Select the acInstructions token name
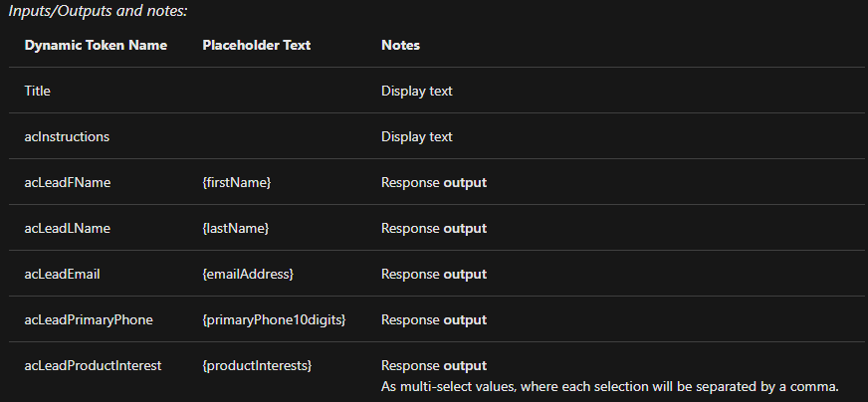Image resolution: width=868 pixels, height=402 pixels. click(x=67, y=136)
